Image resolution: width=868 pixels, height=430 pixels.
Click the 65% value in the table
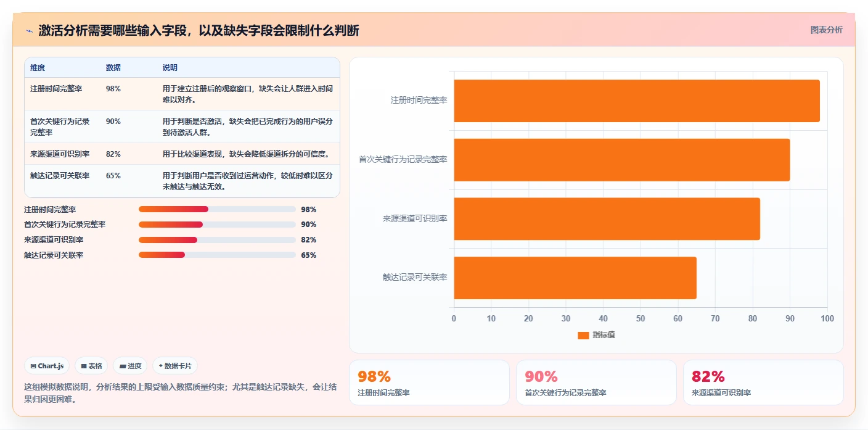click(x=113, y=176)
